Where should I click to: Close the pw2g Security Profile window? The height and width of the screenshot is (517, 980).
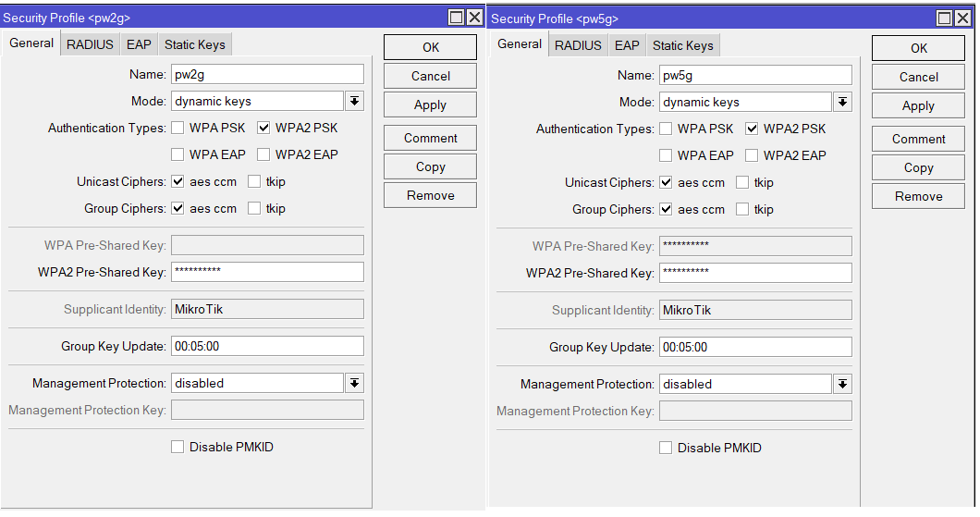(475, 18)
